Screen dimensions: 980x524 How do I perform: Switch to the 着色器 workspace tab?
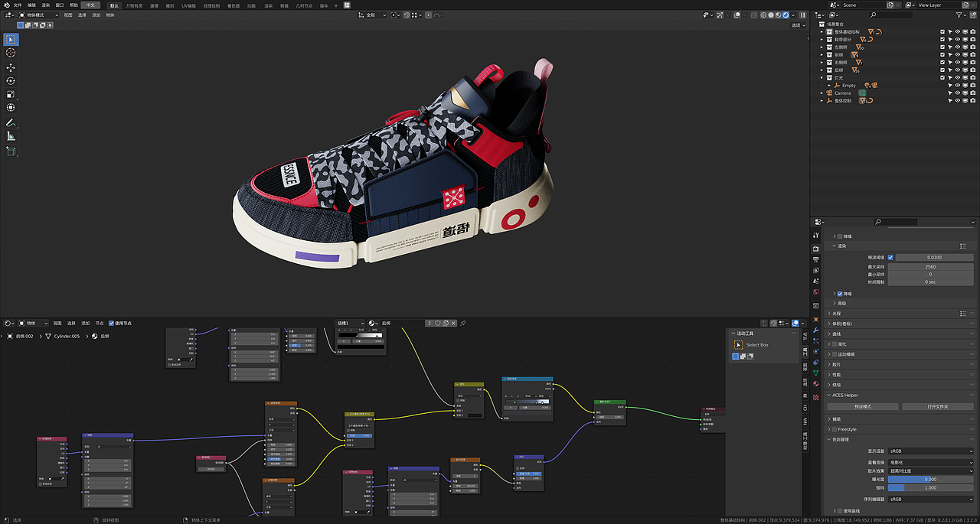pos(234,5)
